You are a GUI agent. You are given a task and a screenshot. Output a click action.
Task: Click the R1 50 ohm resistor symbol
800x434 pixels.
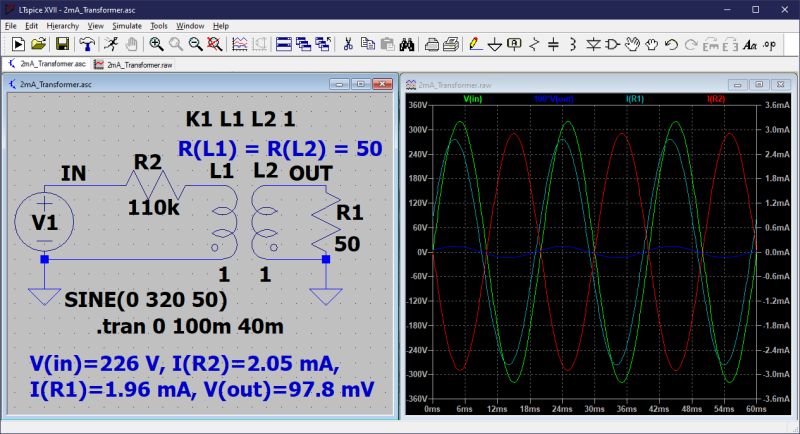point(326,222)
